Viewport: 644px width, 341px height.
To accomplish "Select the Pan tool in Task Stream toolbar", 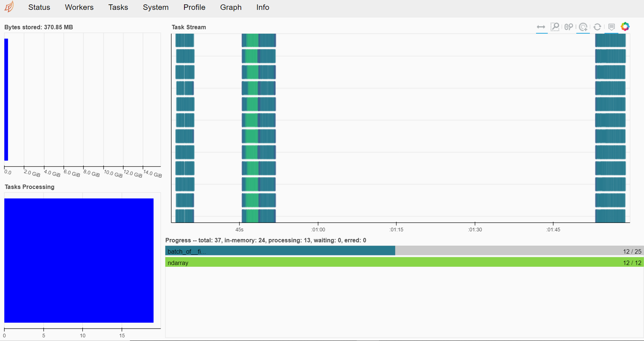I will (x=541, y=27).
